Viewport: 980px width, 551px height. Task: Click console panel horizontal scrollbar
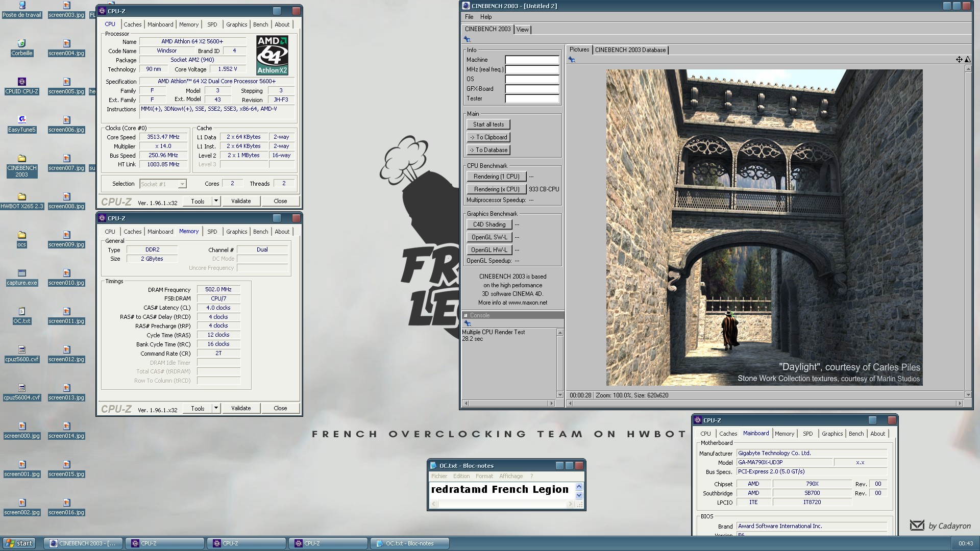508,403
